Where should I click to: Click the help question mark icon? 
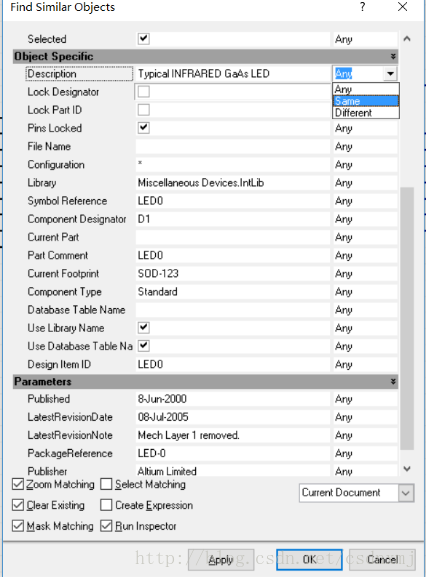[363, 7]
